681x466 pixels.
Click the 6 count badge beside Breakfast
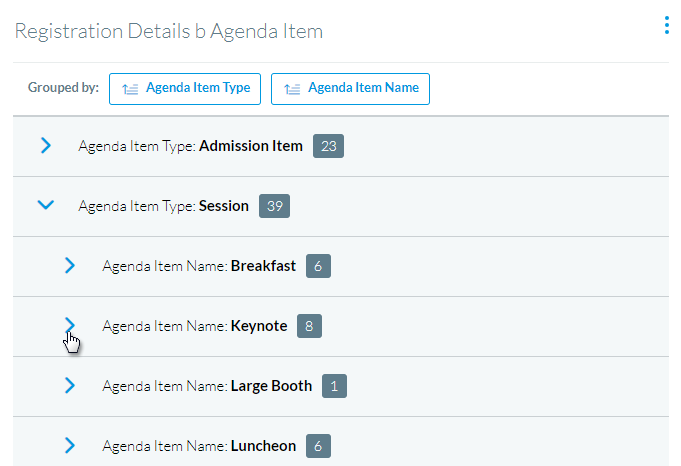pyautogui.click(x=318, y=266)
